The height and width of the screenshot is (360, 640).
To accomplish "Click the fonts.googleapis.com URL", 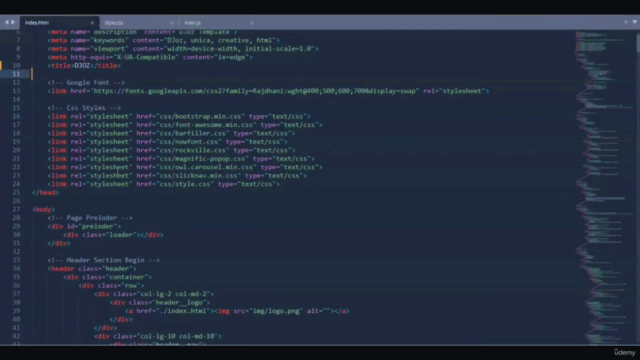I will pyautogui.click(x=256, y=91).
